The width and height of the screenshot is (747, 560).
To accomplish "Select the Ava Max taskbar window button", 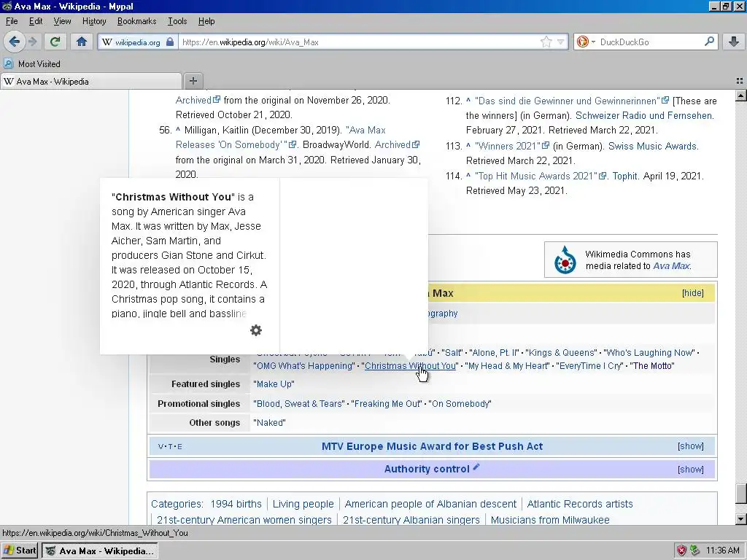I will [x=99, y=551].
